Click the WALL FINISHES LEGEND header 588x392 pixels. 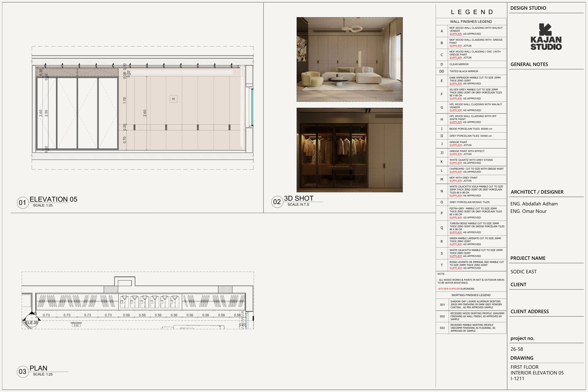tap(471, 21)
